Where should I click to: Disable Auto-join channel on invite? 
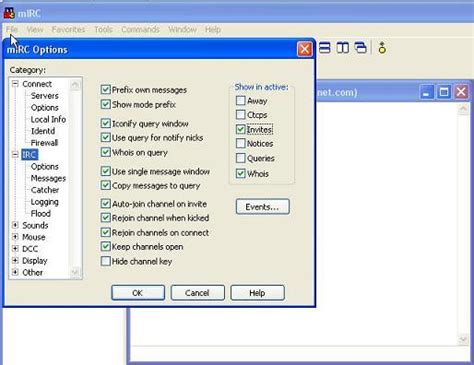[x=106, y=204]
